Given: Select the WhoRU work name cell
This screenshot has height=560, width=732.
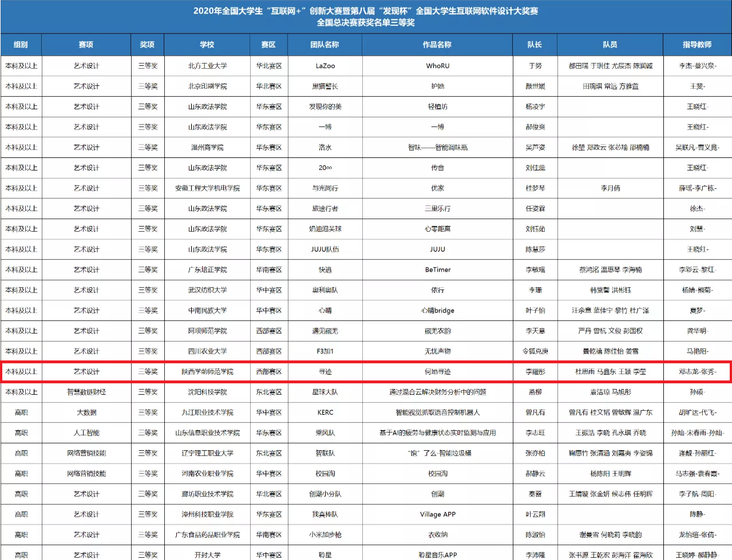Looking at the screenshot, I should (438, 66).
